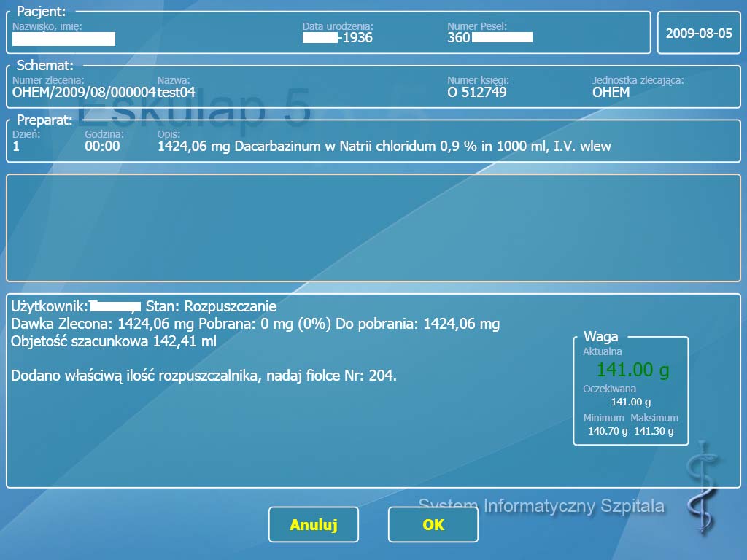
Task: Select the Dacarbazinum preparation description
Action: tap(384, 146)
